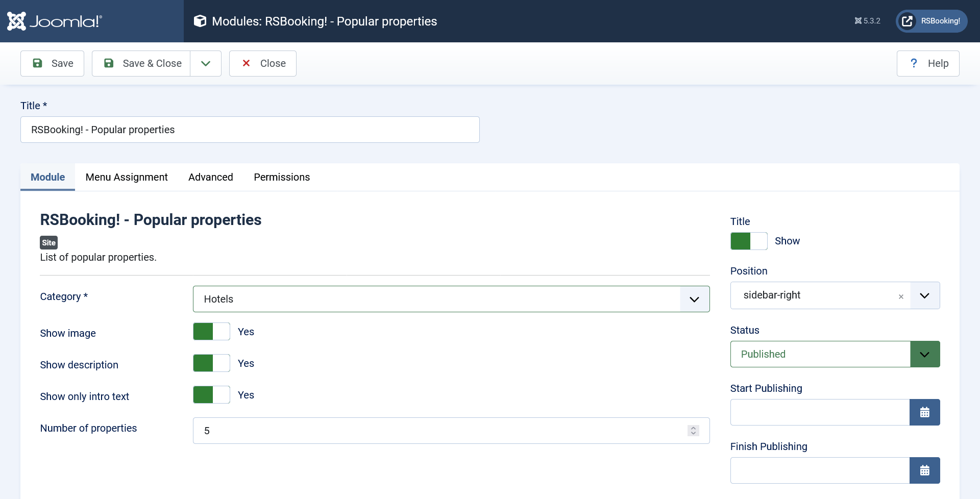Screen dimensions: 980x499
Task: Click the Number of properties stepper arrows
Action: tap(693, 431)
